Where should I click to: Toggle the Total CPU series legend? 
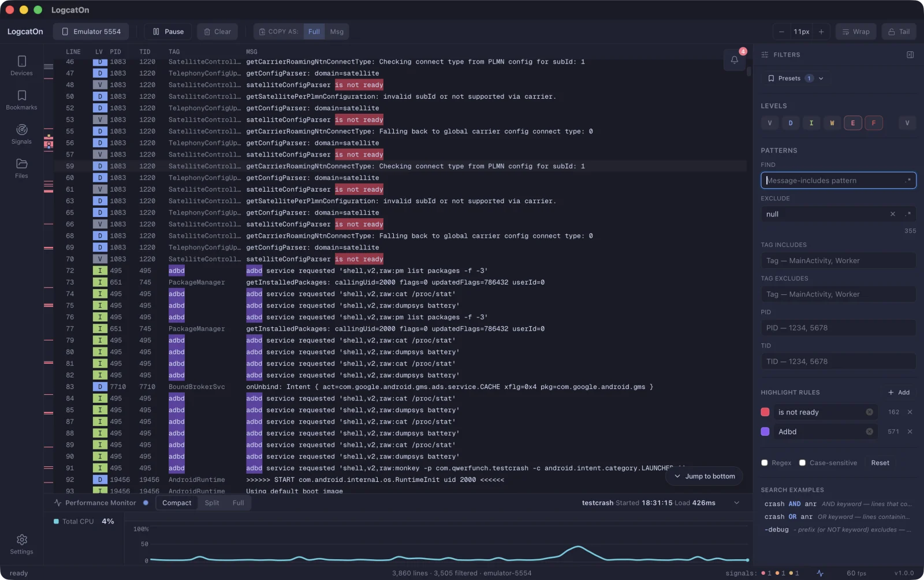click(84, 521)
